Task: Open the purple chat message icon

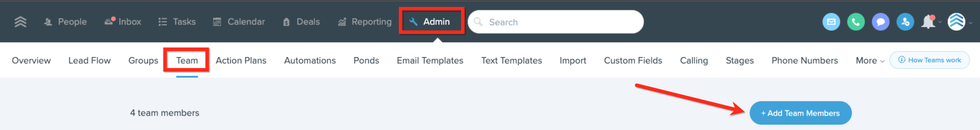Action: [x=880, y=22]
